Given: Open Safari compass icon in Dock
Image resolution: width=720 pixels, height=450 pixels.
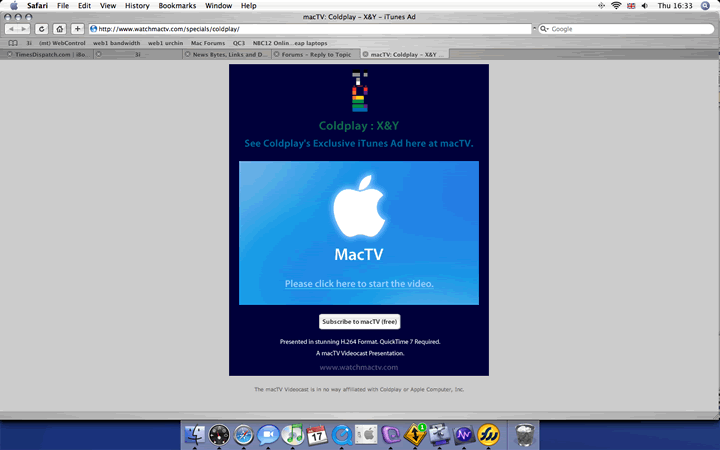Looking at the screenshot, I should [243, 434].
